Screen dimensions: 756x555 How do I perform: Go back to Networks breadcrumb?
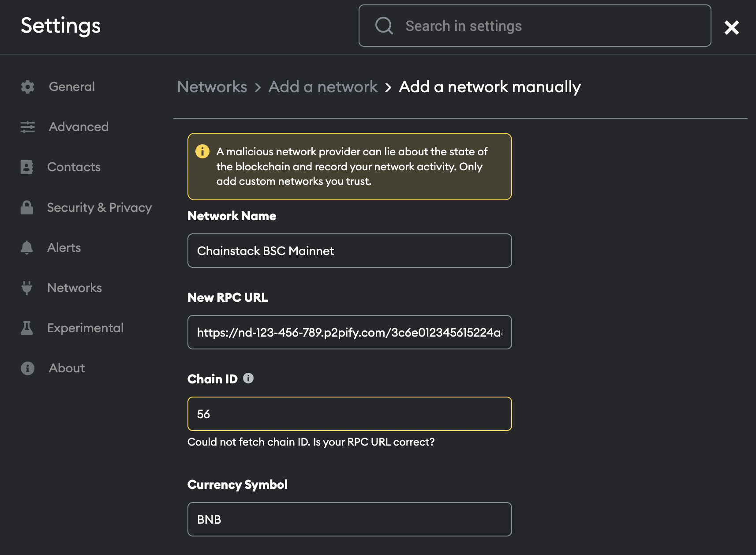coord(212,87)
